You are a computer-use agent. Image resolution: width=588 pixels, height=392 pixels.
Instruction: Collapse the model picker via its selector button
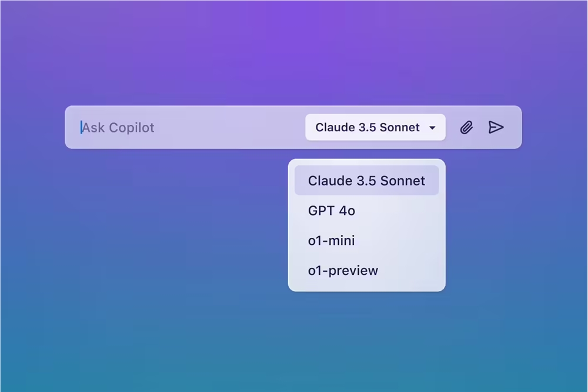point(375,127)
